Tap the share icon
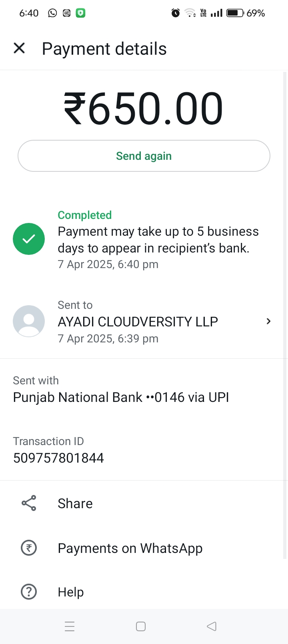The image size is (288, 644). pyautogui.click(x=29, y=503)
